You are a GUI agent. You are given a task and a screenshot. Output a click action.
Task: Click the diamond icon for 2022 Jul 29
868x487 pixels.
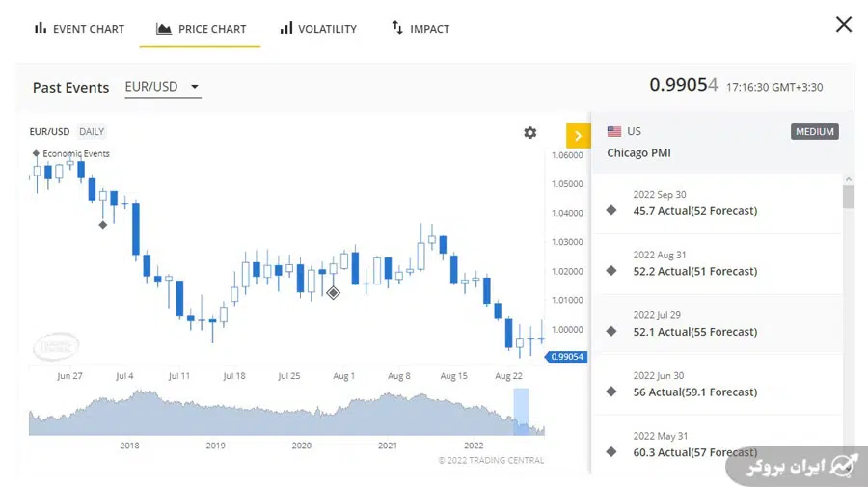coord(610,331)
